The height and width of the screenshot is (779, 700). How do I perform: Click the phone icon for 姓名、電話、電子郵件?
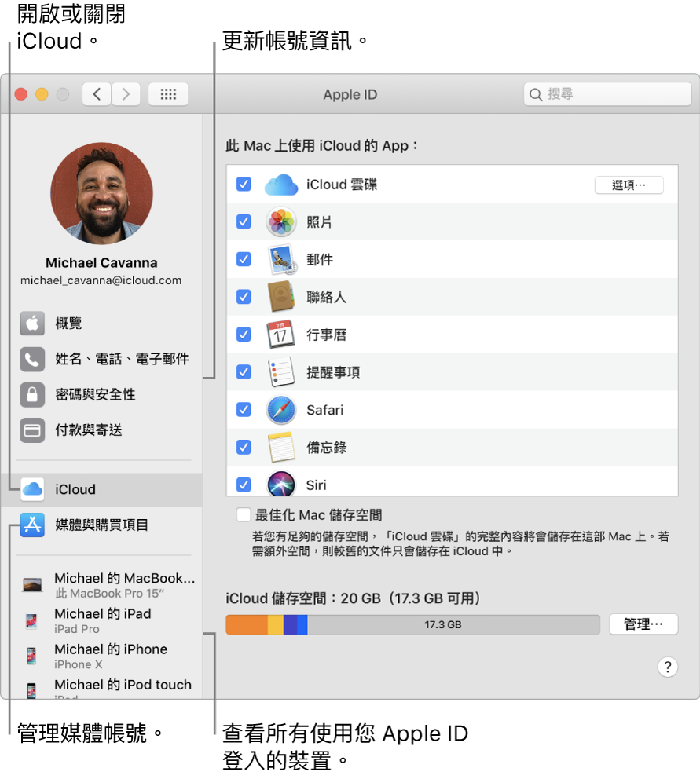[32, 359]
